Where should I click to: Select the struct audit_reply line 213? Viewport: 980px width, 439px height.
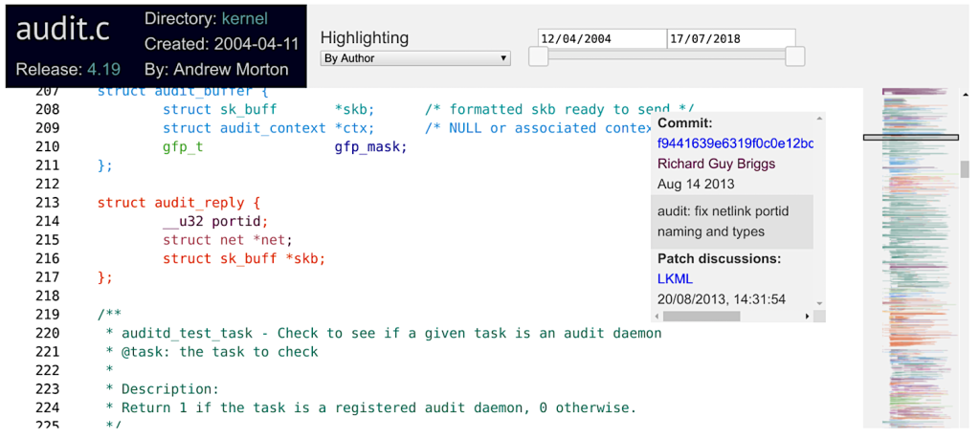pos(179,203)
